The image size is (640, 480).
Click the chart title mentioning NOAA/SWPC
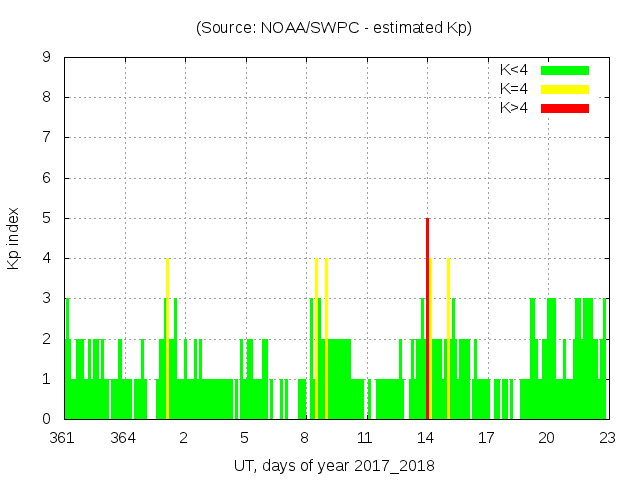[x=334, y=28]
